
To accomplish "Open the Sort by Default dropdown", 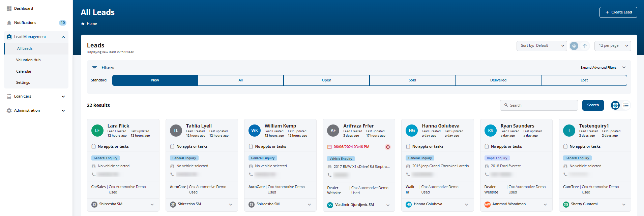I will coord(542,46).
